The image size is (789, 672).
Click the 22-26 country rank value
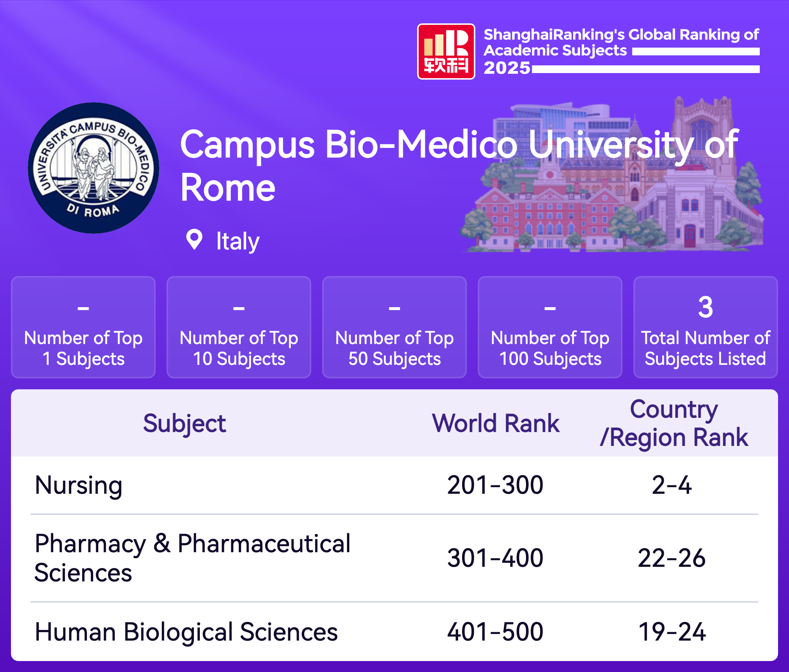(x=672, y=558)
